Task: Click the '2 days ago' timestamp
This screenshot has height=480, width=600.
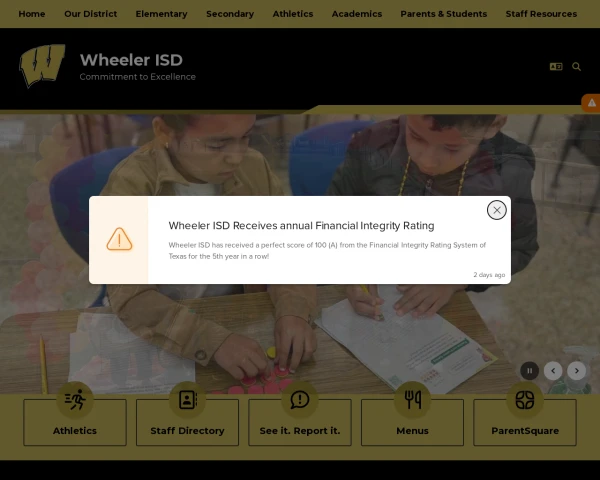Action: [489, 275]
